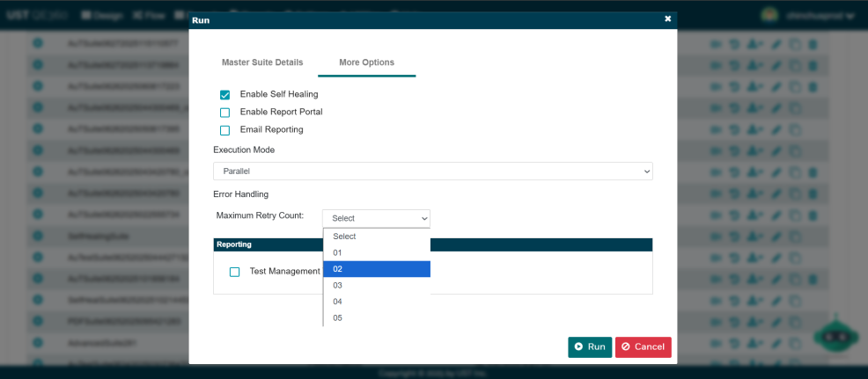
Task: Select 04 in the retry count list
Action: 376,302
